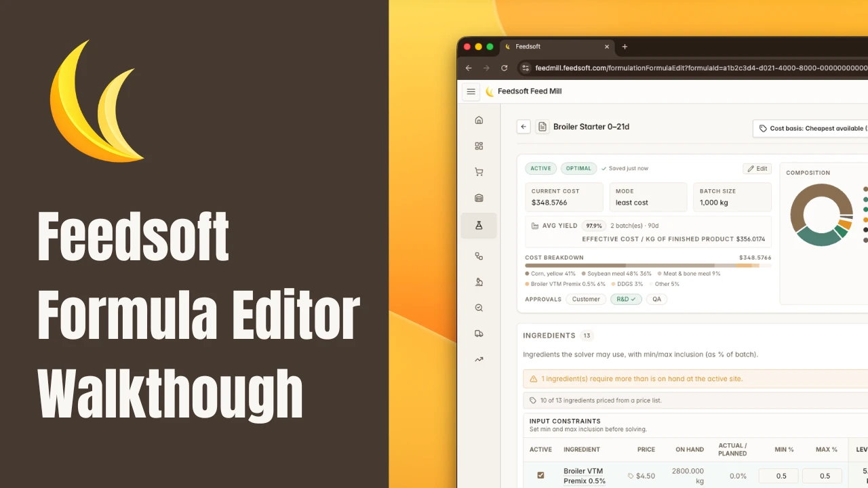Click the Corn, yellow 41% legend entry
The width and height of the screenshot is (868, 488).
pos(550,274)
